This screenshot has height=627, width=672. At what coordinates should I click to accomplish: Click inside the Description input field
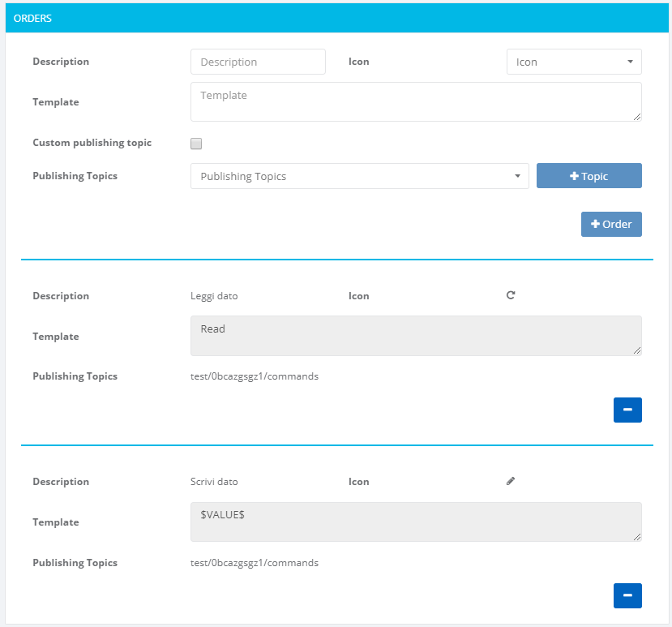258,61
